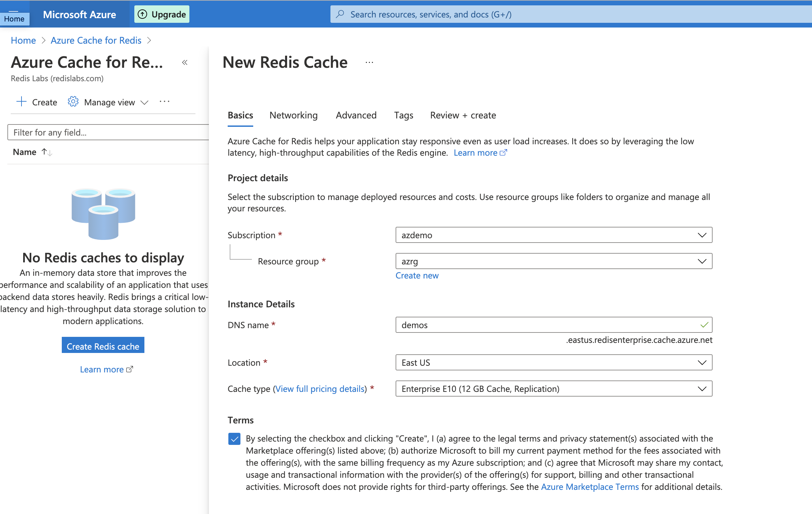Image resolution: width=812 pixels, height=514 pixels.
Task: Open more options ellipsis beside Manage view
Action: [165, 101]
